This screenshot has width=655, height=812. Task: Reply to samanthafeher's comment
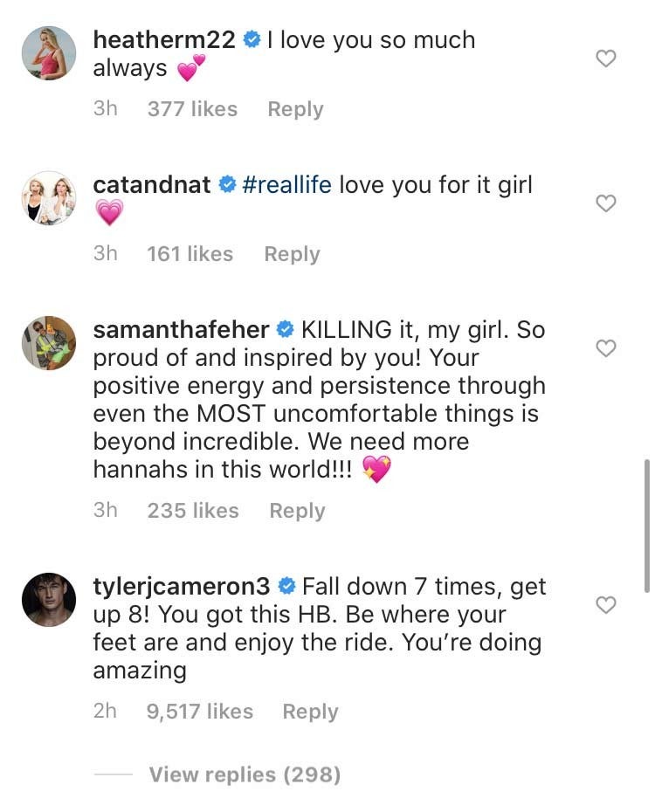(x=297, y=511)
